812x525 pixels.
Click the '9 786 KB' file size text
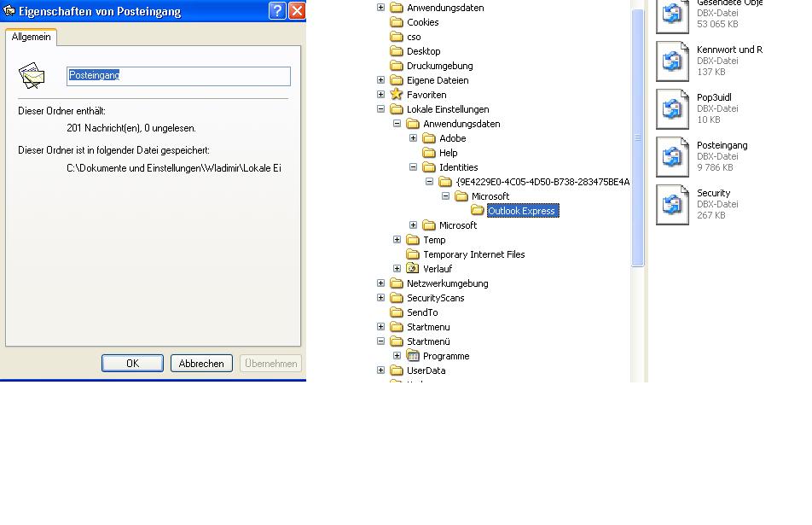(x=715, y=167)
